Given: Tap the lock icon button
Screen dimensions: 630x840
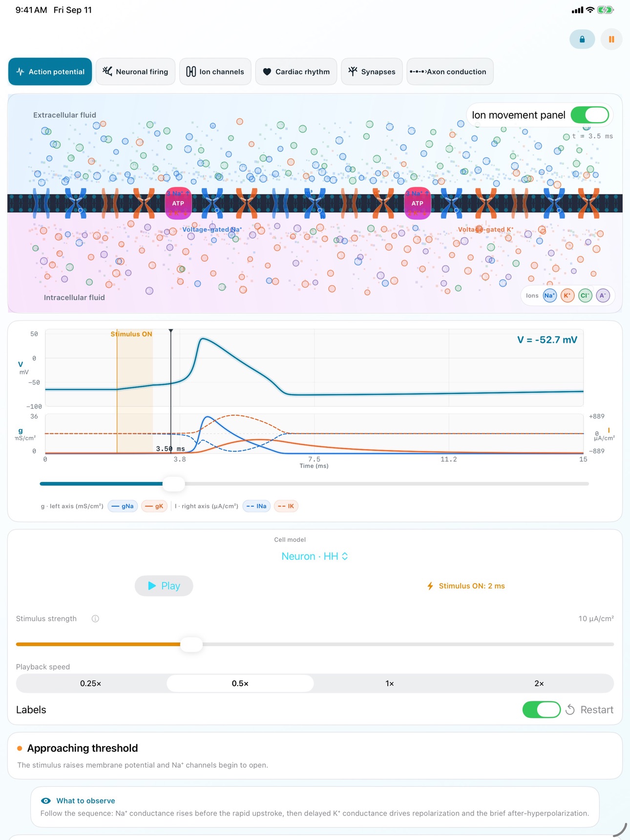Looking at the screenshot, I should pos(582,40).
